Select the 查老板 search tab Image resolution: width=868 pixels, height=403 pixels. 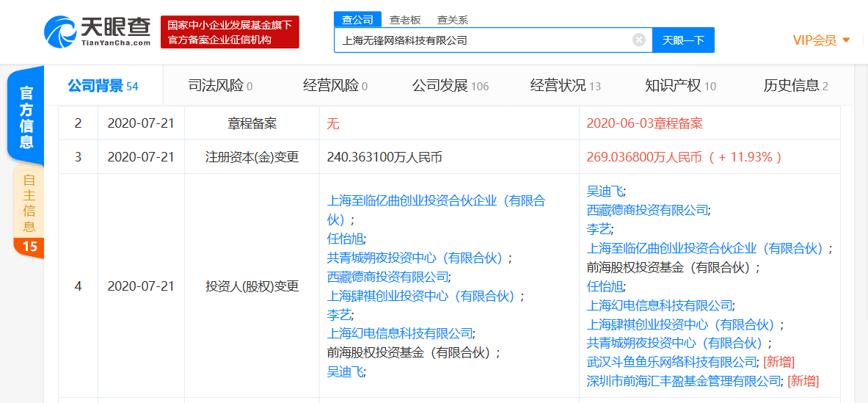tap(405, 20)
